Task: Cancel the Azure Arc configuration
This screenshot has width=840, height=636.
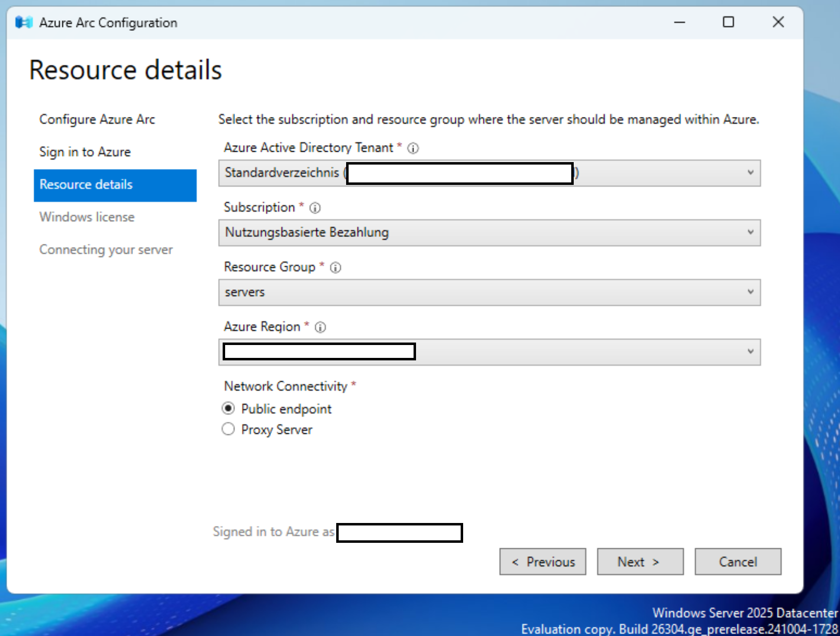Action: (738, 562)
